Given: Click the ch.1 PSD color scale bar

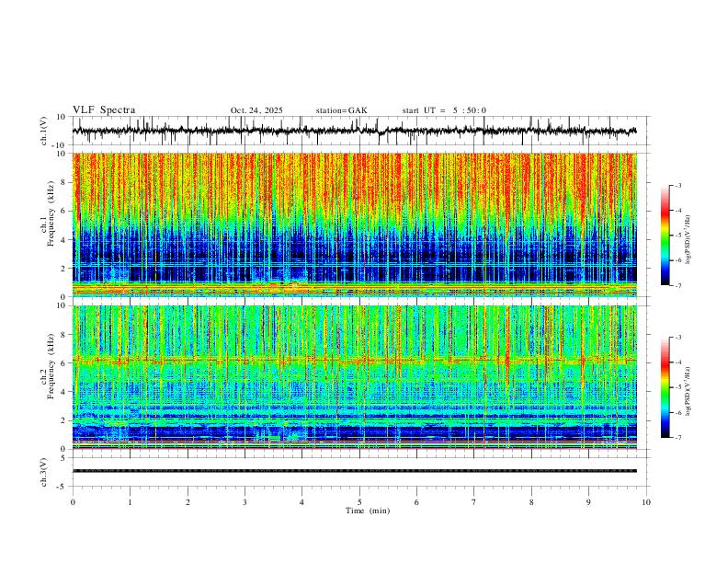Looking at the screenshot, I should pyautogui.click(x=665, y=236).
